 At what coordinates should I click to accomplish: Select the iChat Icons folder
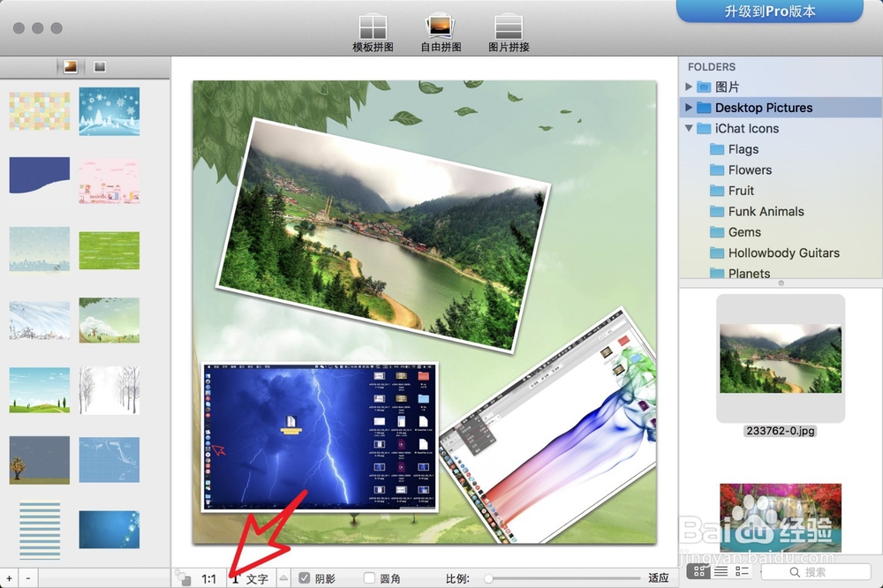click(x=781, y=128)
